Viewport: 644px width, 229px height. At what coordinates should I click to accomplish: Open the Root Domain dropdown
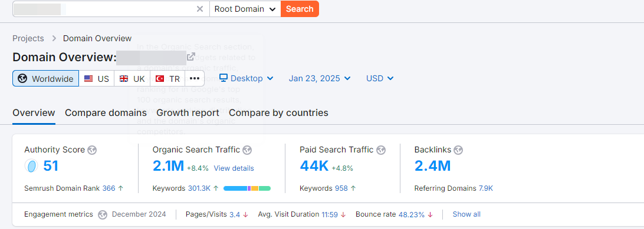pyautogui.click(x=245, y=9)
